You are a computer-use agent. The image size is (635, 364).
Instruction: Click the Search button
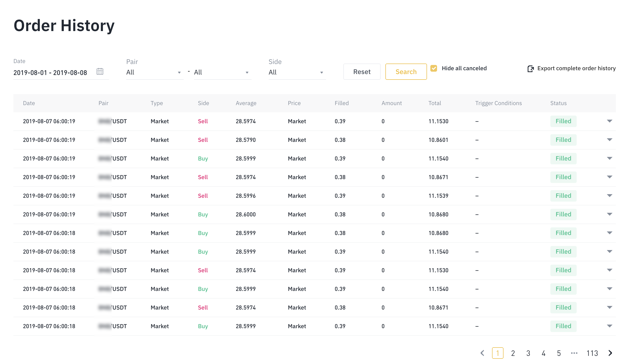[x=406, y=72]
